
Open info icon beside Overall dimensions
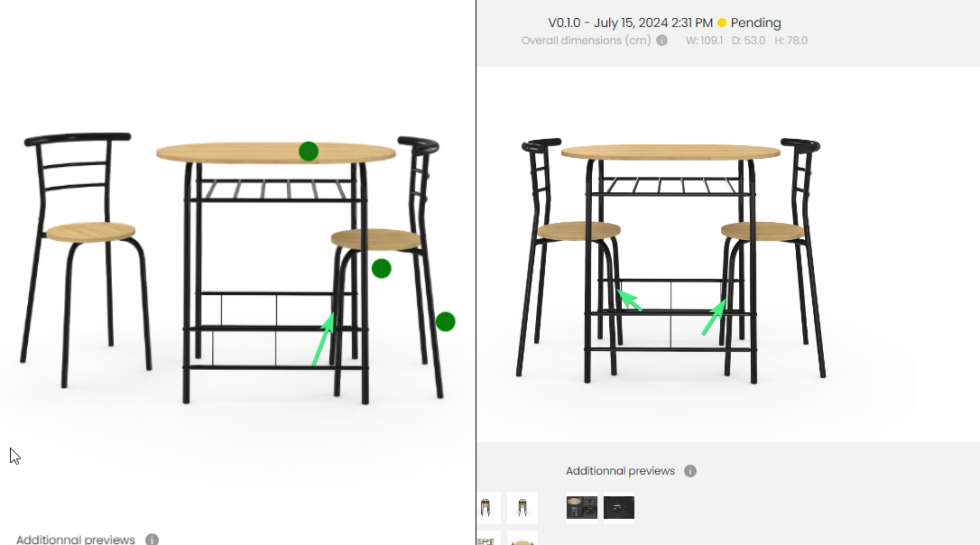point(661,40)
